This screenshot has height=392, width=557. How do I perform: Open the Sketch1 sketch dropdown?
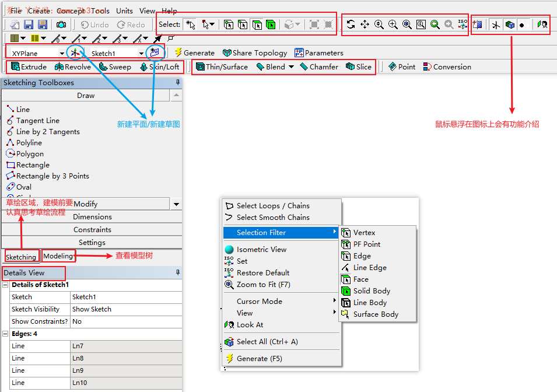(x=141, y=54)
